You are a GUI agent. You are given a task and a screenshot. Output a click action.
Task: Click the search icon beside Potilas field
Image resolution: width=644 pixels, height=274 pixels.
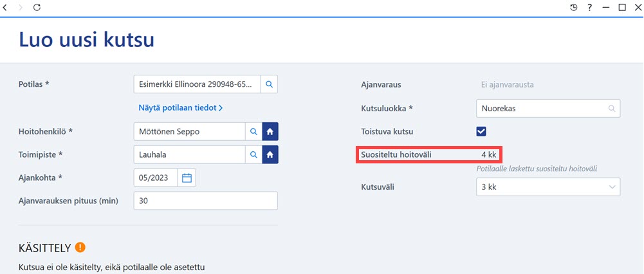point(270,84)
